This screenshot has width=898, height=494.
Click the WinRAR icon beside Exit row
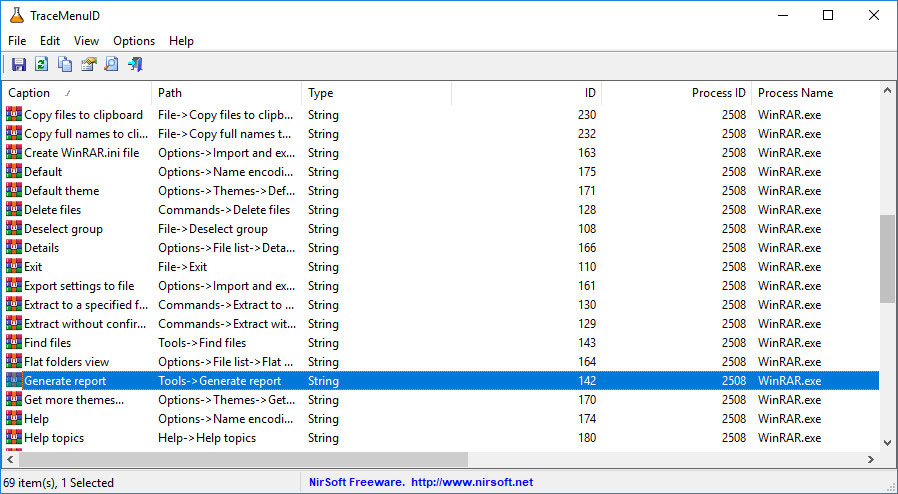coord(14,267)
